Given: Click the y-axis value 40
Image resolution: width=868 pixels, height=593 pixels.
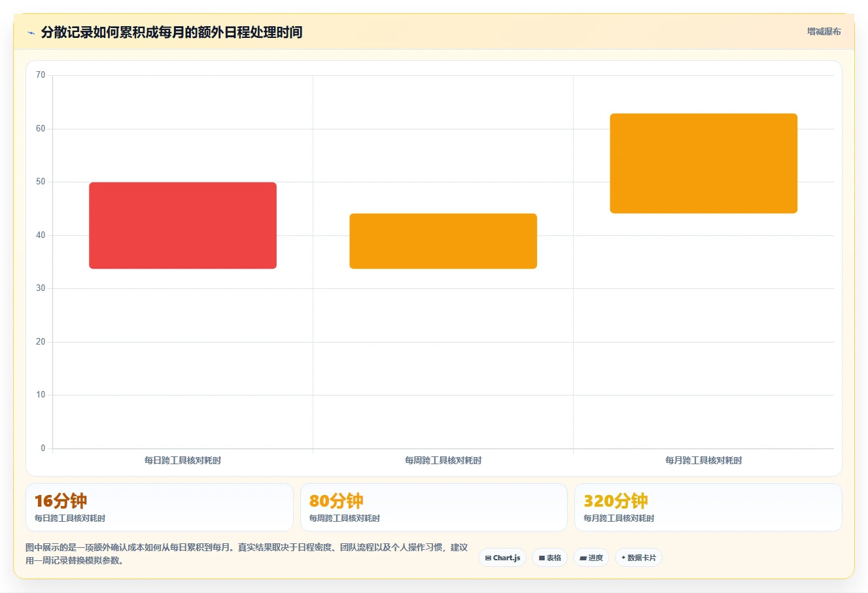Looking at the screenshot, I should (41, 235).
